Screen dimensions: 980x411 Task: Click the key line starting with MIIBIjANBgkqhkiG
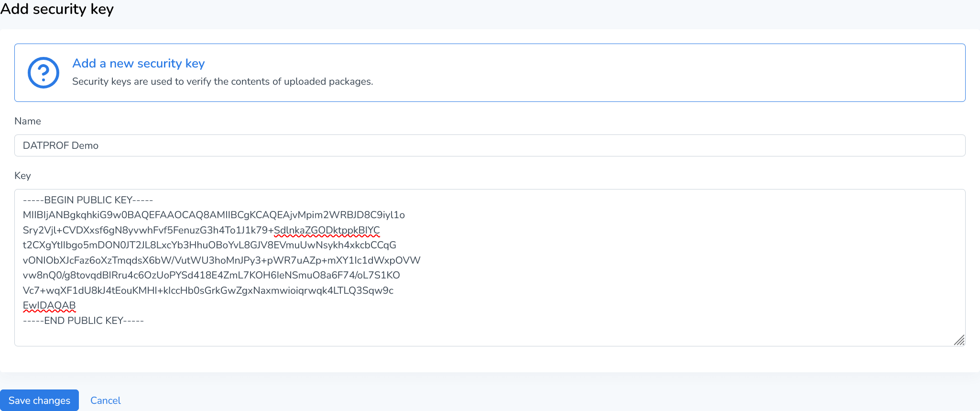pos(214,215)
